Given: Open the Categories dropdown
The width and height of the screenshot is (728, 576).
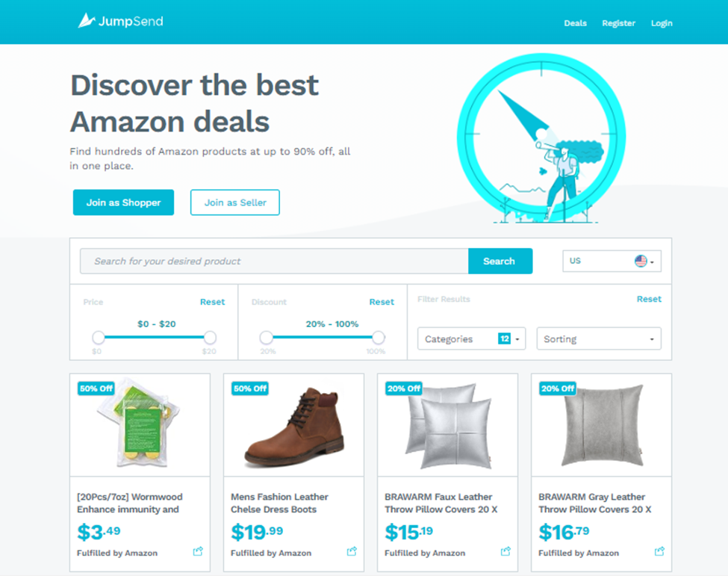Looking at the screenshot, I should click(471, 338).
